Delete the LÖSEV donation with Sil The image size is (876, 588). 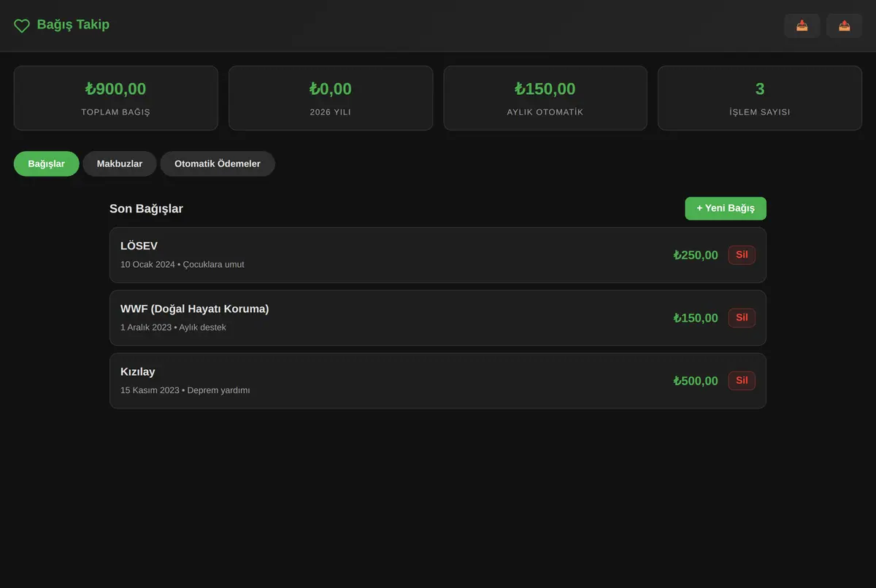point(742,255)
